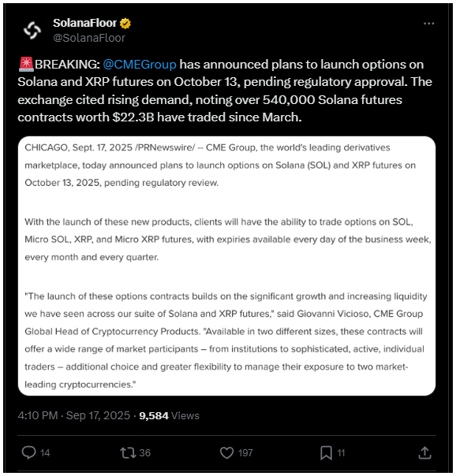The height and width of the screenshot is (476, 456).
Task: Click the gold verified badge
Action: pos(125,23)
